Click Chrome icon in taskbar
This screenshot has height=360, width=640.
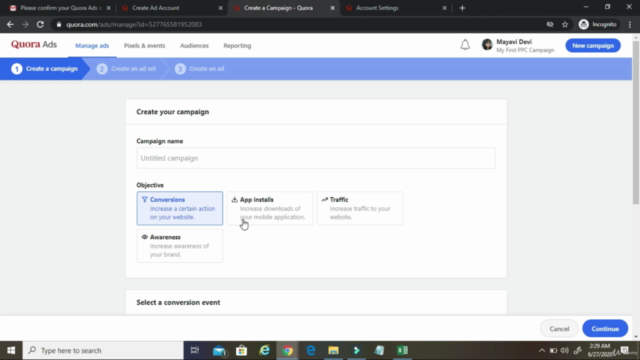[287, 350]
